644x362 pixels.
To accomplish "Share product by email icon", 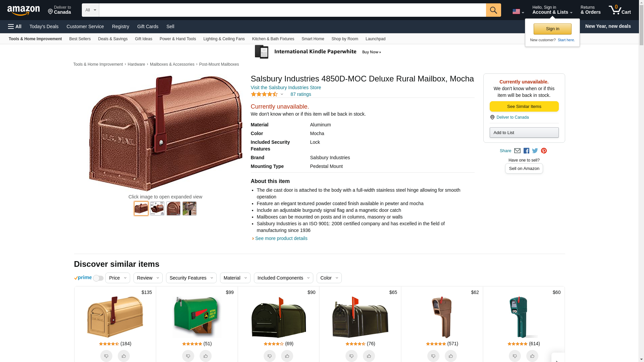I will pos(517,151).
